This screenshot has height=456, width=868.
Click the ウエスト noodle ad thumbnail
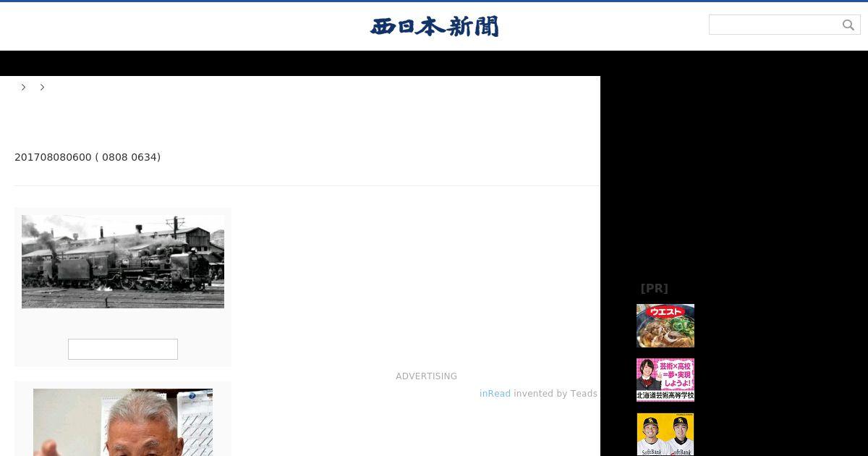[665, 326]
